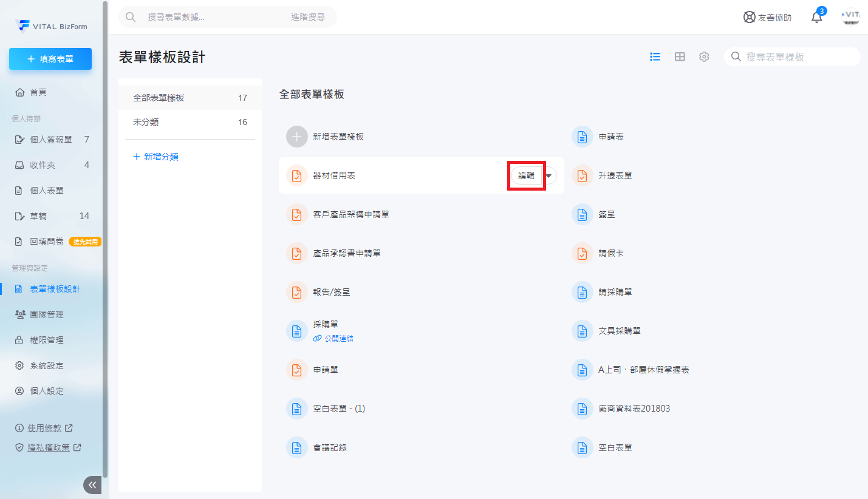
Task: Switch to list view icon
Action: pyautogui.click(x=655, y=56)
